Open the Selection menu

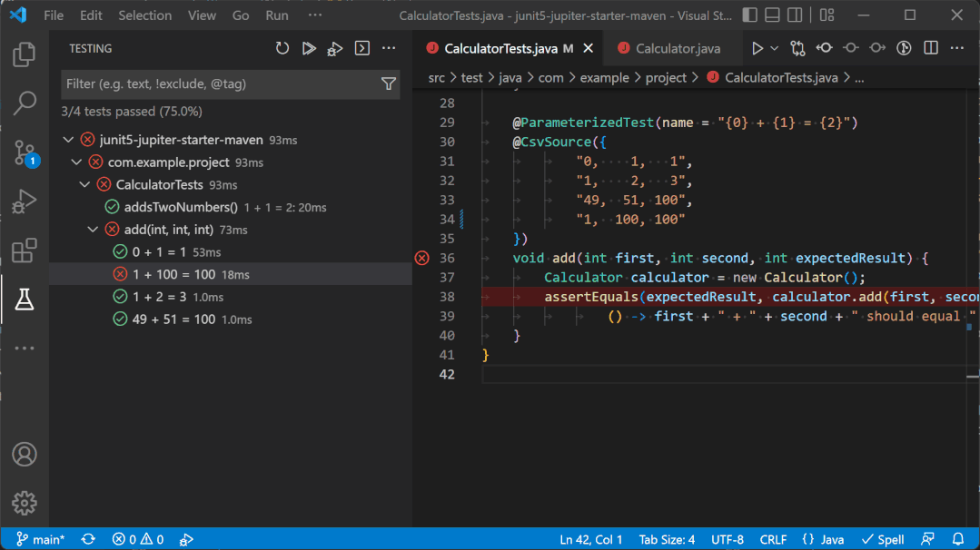click(145, 15)
